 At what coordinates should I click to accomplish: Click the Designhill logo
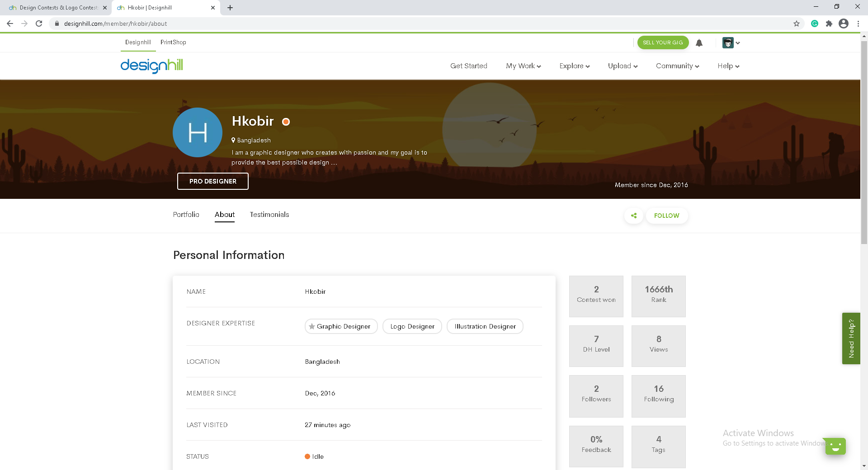pyautogui.click(x=151, y=66)
